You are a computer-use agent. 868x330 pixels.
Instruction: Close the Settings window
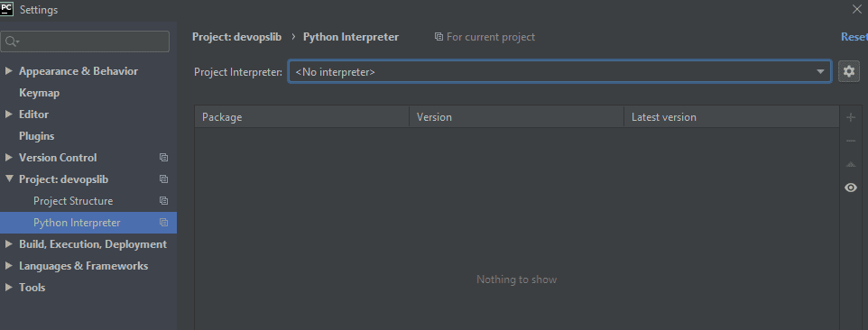(857, 8)
